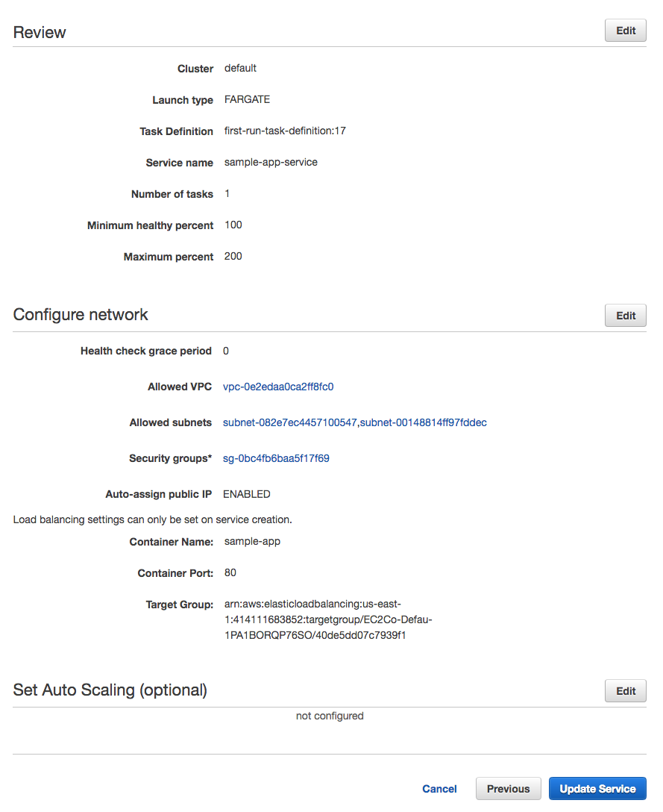
Task: Edit the Configure network section
Action: 625,316
